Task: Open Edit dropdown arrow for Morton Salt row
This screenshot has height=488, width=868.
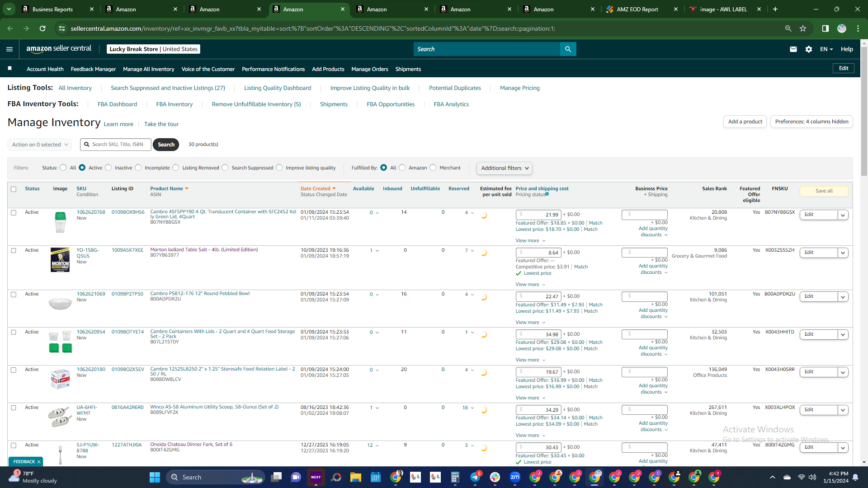Action: click(x=843, y=253)
